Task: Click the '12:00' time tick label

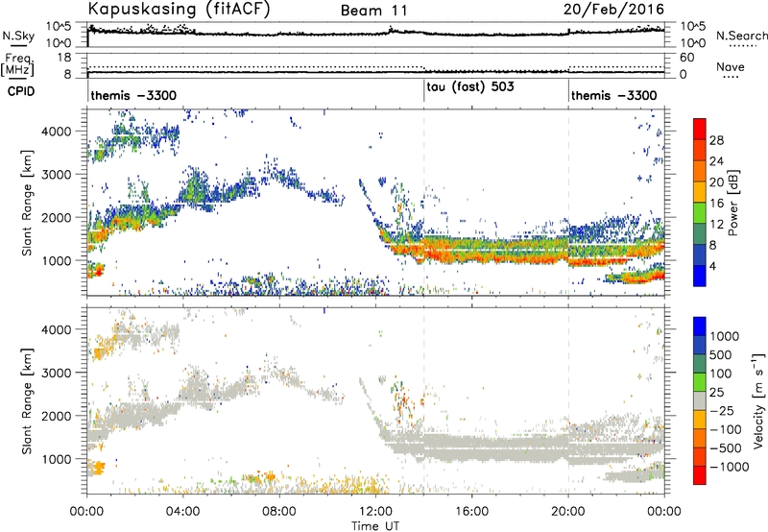Action: tap(375, 512)
